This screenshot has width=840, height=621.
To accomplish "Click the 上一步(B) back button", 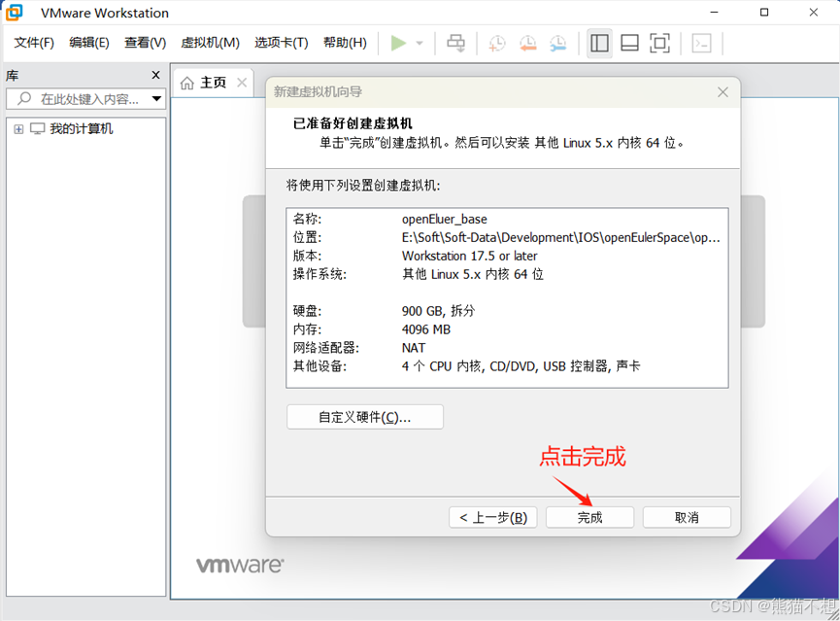I will click(x=493, y=517).
